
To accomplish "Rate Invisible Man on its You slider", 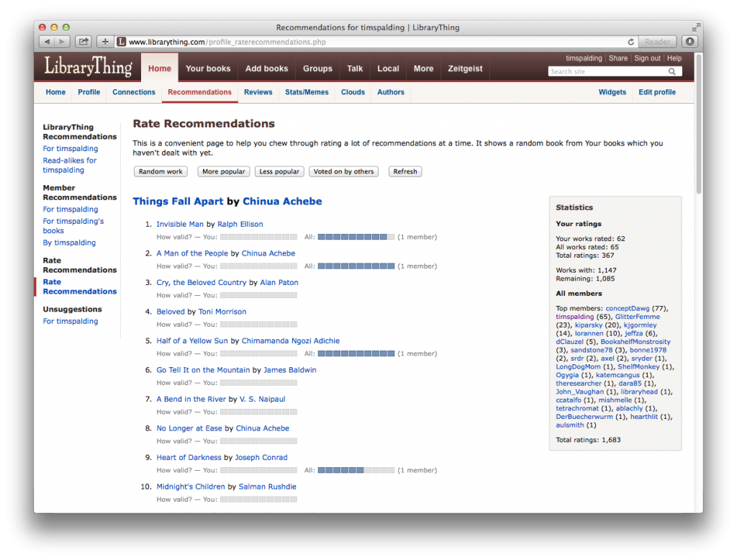I will coord(258,237).
